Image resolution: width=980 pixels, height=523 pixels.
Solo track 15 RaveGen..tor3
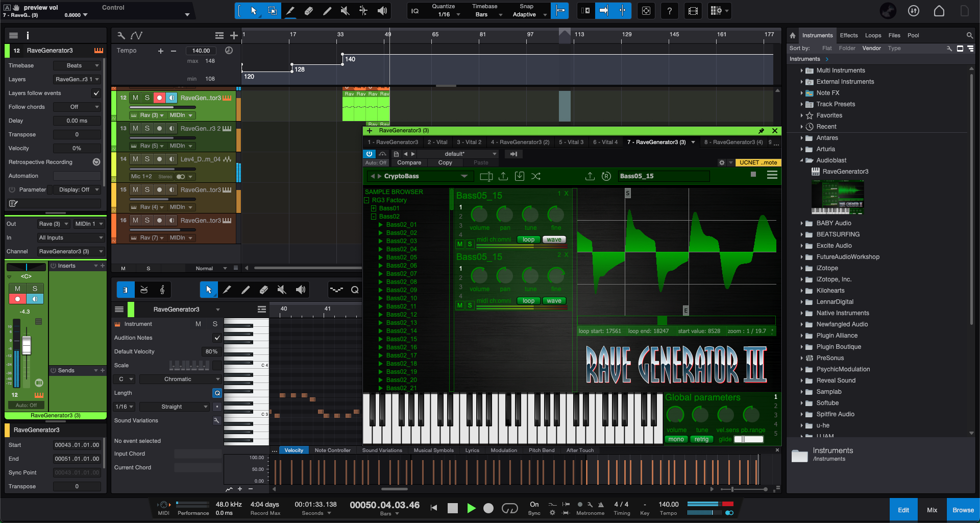click(x=147, y=189)
